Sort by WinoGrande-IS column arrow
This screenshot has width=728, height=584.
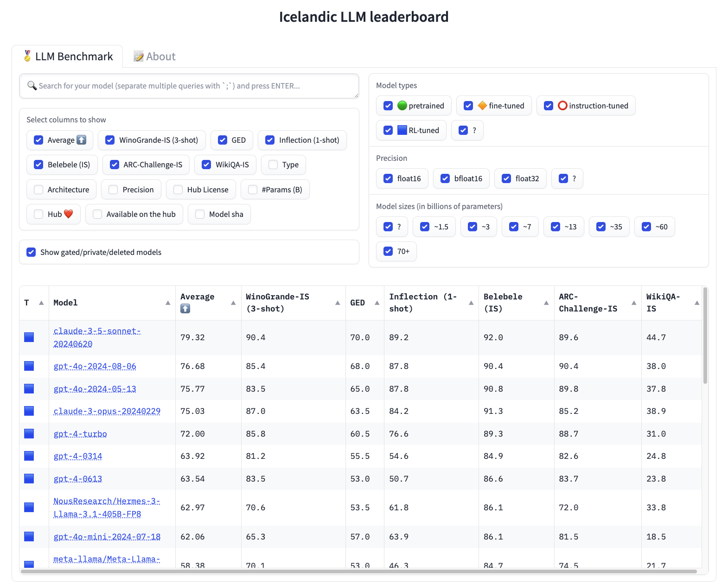point(338,303)
